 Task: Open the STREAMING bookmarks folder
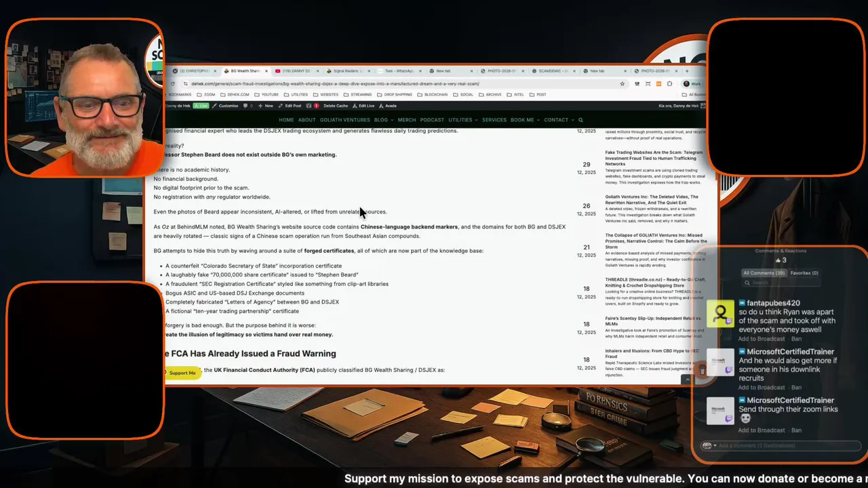[x=357, y=95]
